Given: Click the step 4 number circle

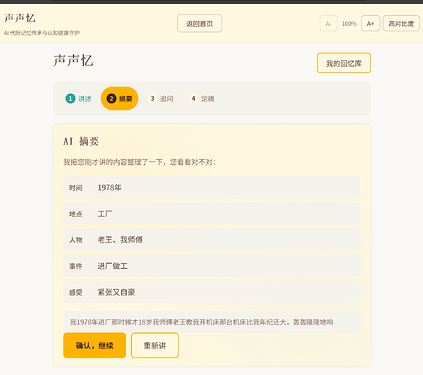Looking at the screenshot, I should click(193, 99).
